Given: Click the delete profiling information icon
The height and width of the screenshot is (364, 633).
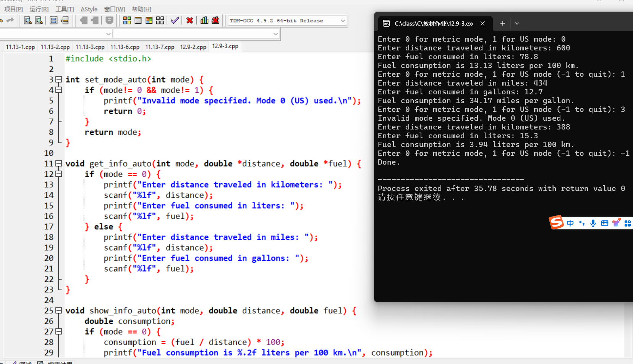Looking at the screenshot, I should [215, 20].
